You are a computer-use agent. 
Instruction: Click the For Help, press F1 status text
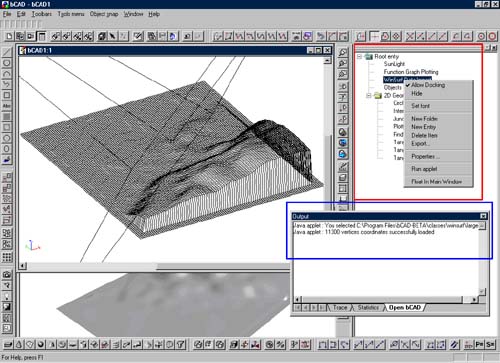22,358
